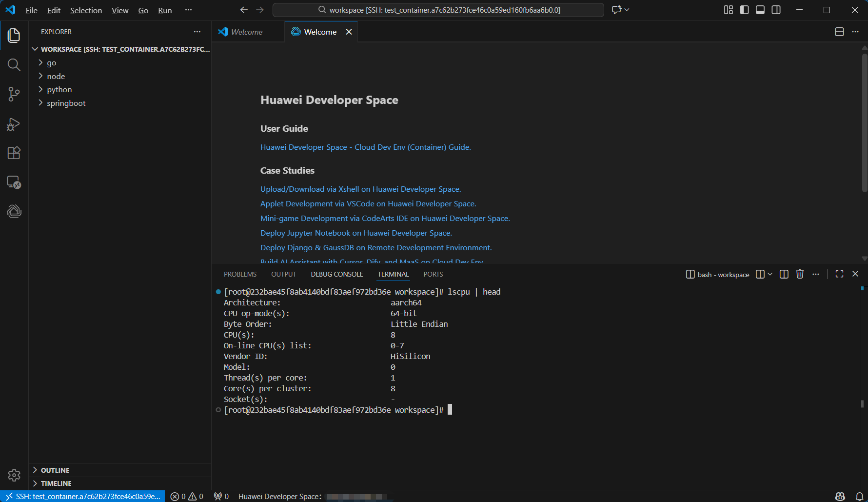The width and height of the screenshot is (868, 502).
Task: Click the Go Forward navigation arrow
Action: (x=260, y=10)
